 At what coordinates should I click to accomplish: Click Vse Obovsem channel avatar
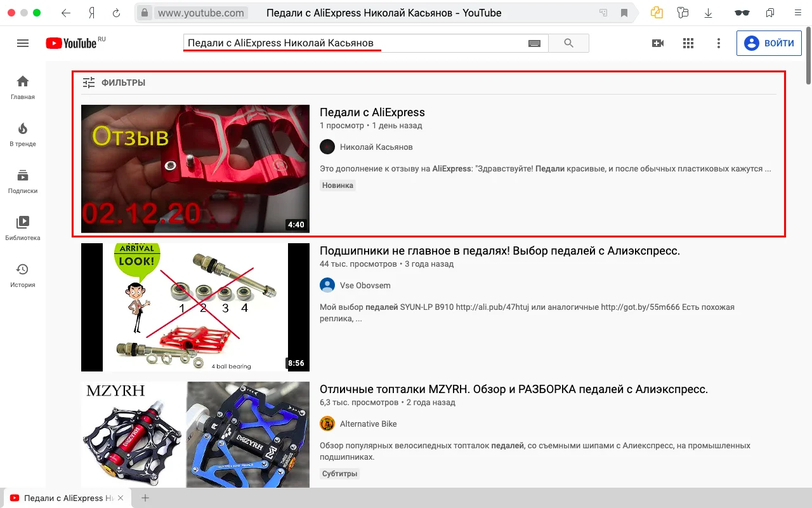point(327,285)
